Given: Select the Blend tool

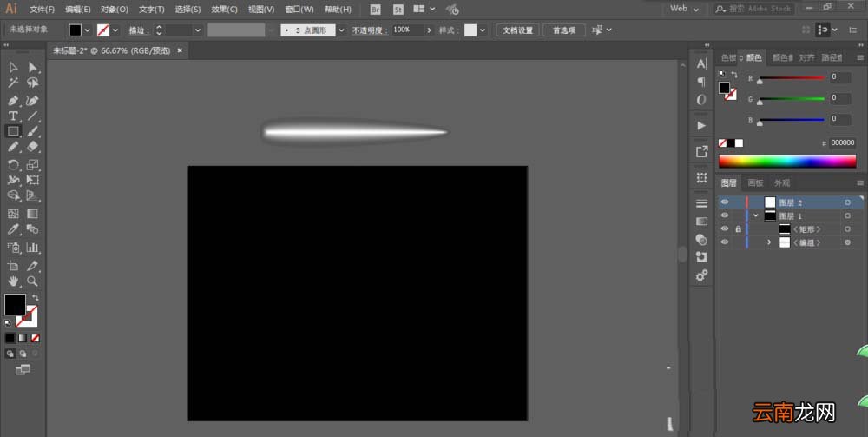Looking at the screenshot, I should coord(33,229).
